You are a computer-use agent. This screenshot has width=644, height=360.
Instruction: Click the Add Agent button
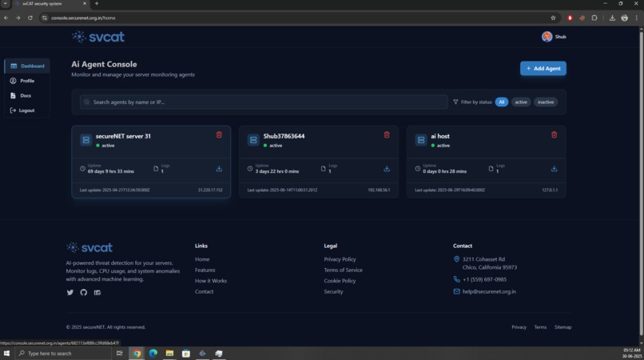tap(543, 68)
